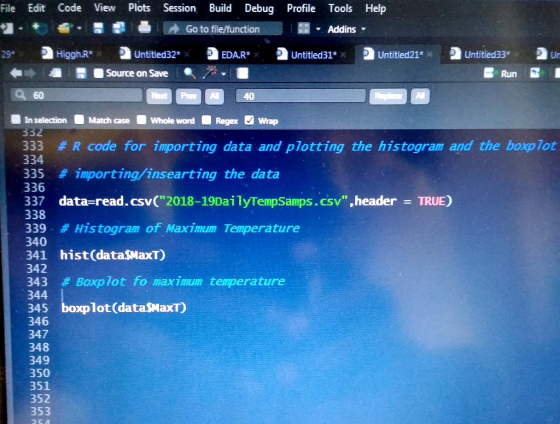Open the Debug menu
The width and height of the screenshot is (560, 424).
coord(259,8)
